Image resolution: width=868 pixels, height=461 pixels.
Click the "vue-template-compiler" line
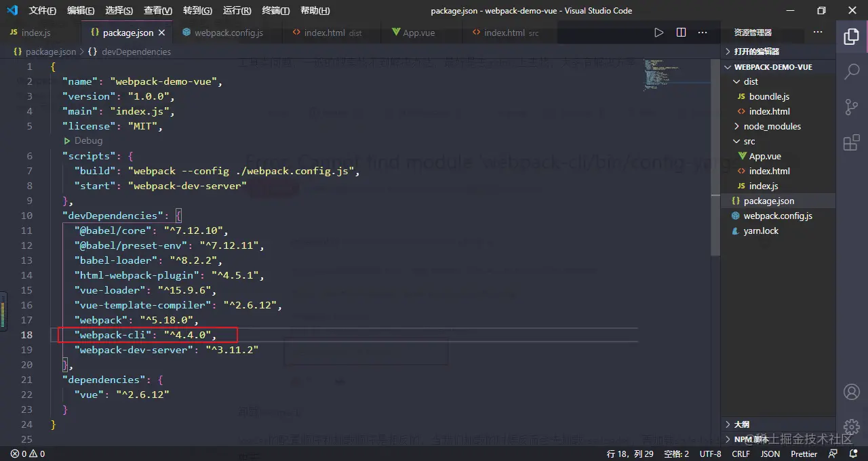coord(178,305)
